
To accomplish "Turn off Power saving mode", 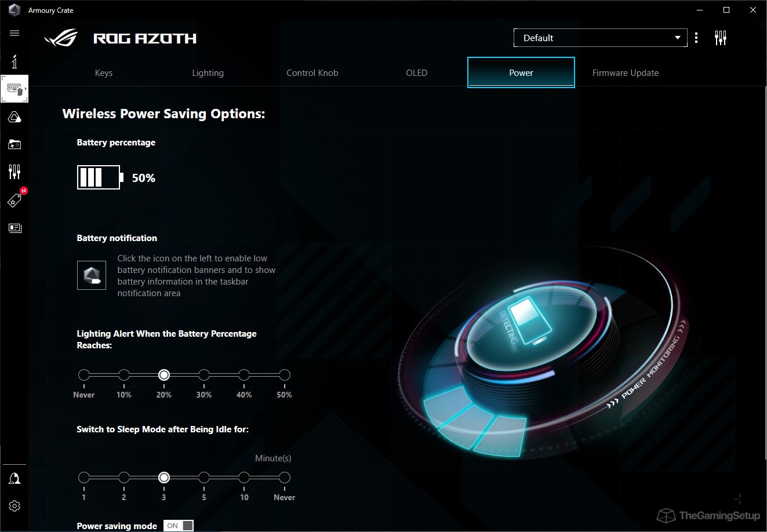I will 178,525.
